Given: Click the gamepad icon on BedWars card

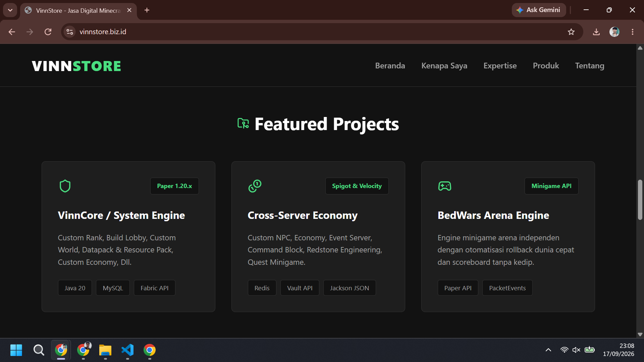Looking at the screenshot, I should 445,186.
